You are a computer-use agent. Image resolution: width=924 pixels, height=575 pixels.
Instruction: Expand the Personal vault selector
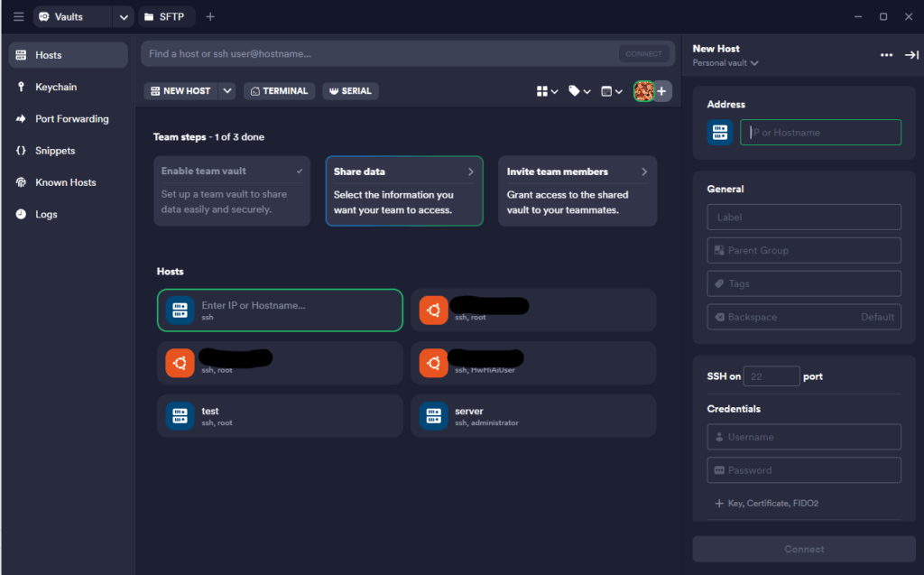pyautogui.click(x=725, y=63)
